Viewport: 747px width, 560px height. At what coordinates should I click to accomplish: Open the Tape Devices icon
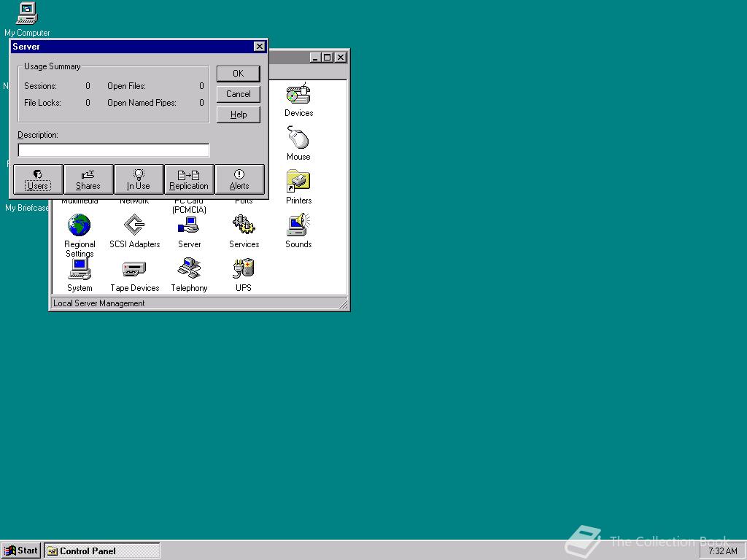(134, 270)
